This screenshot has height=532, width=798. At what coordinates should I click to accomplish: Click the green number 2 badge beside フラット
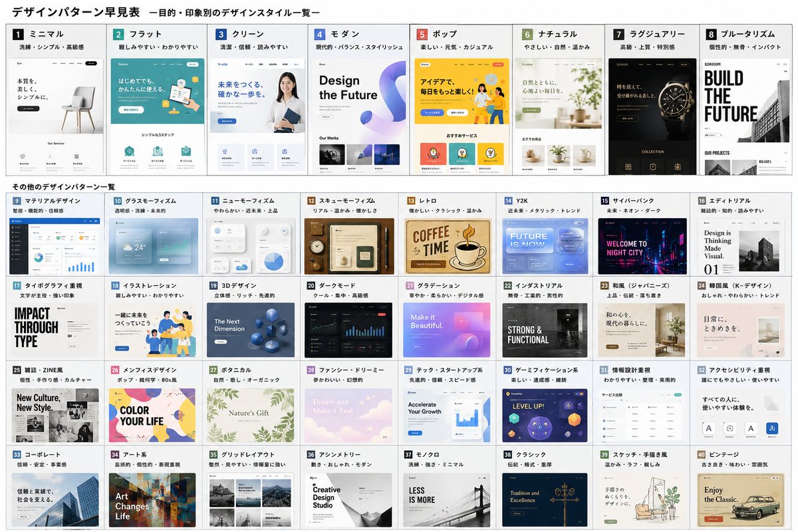pyautogui.click(x=118, y=35)
